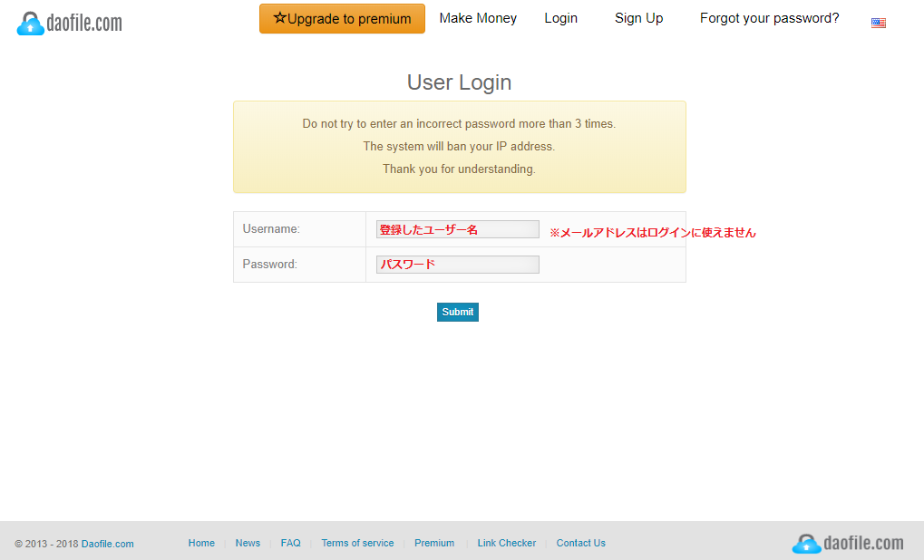Open the US flag language selector
The width and height of the screenshot is (924, 560).
878,23
